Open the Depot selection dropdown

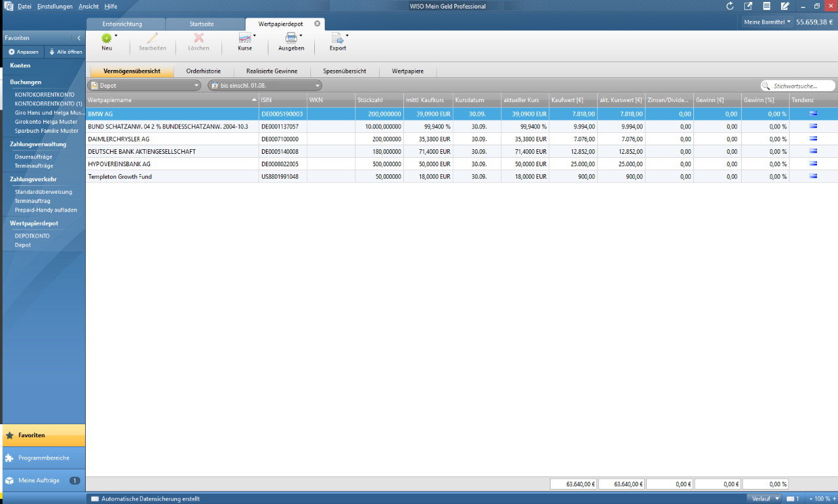(144, 86)
